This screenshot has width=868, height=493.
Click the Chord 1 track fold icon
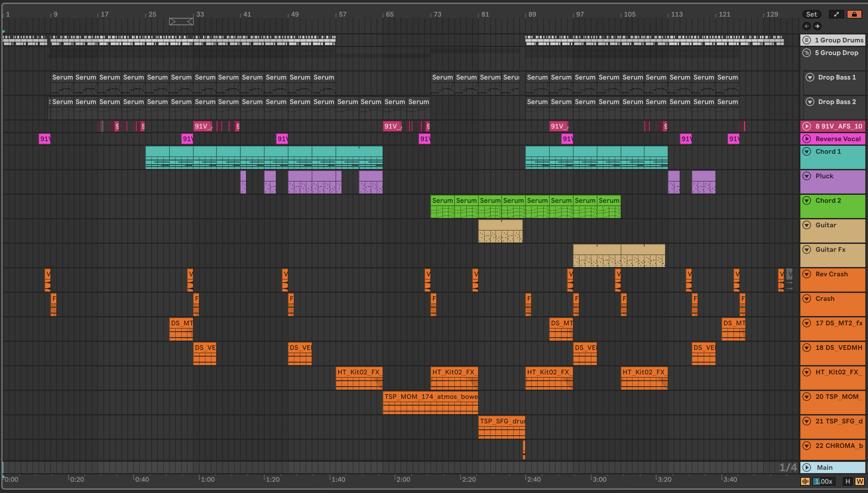[807, 152]
